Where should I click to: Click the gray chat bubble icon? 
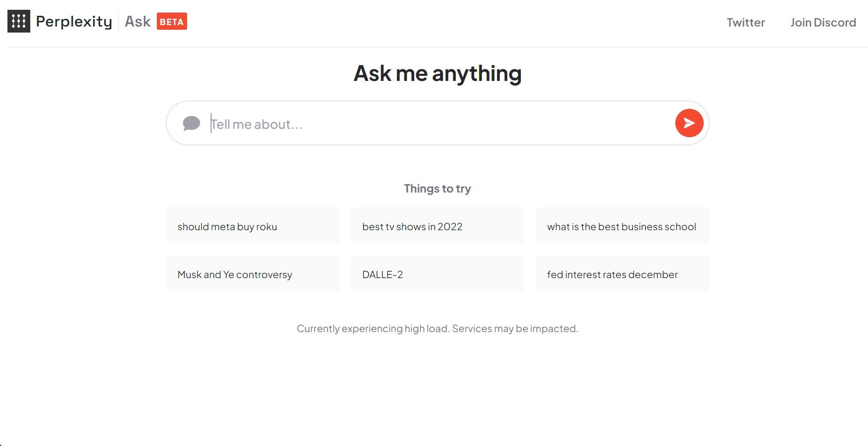tap(191, 124)
